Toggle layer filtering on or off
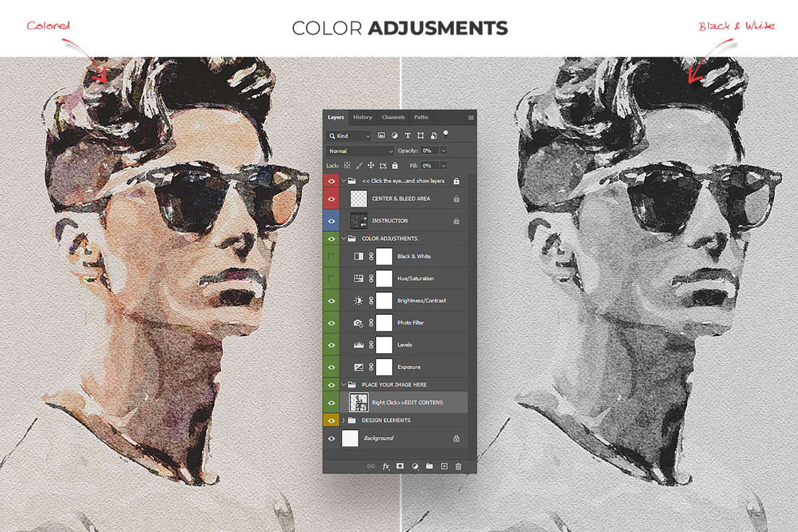 (446, 134)
